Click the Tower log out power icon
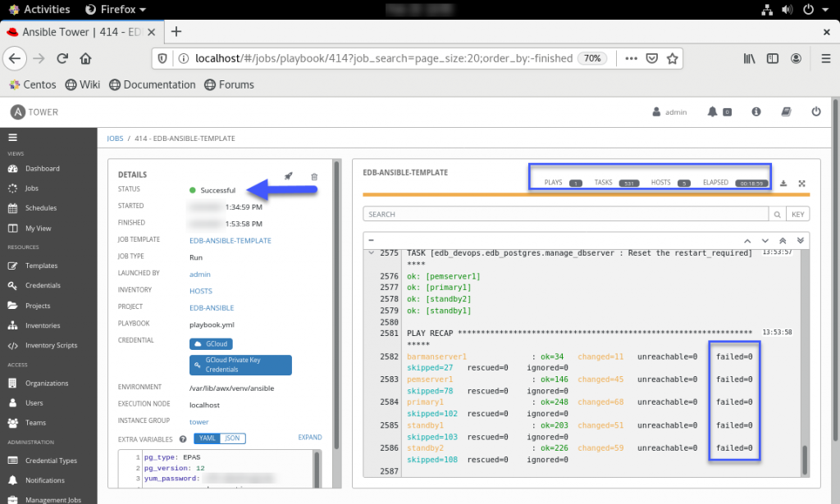The height and width of the screenshot is (504, 840). [815, 111]
